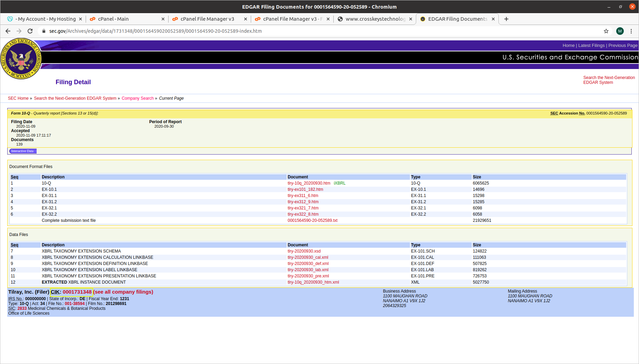The width and height of the screenshot is (639, 364).
Task: Open a new tab with plus icon
Action: pos(506,19)
